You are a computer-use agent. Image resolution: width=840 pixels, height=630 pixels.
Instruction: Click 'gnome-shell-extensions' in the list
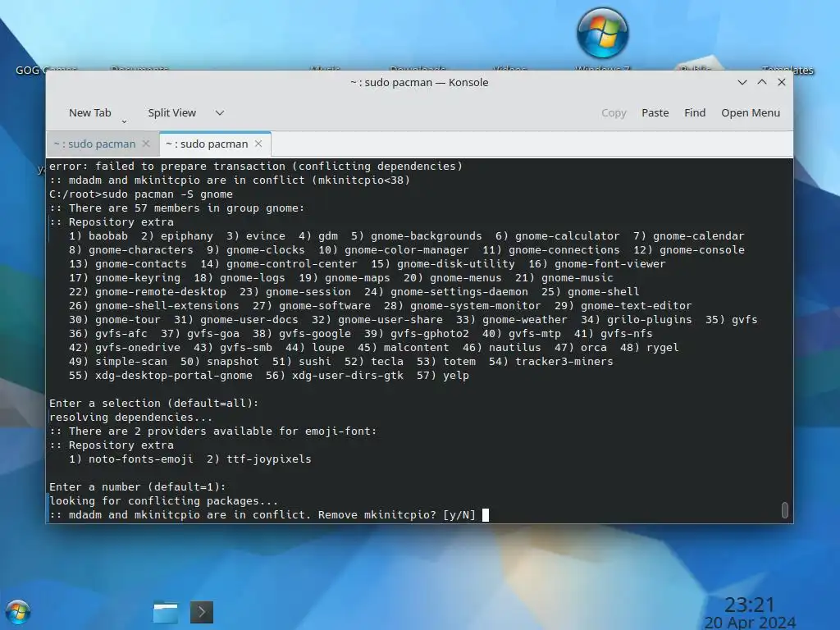[x=167, y=305]
